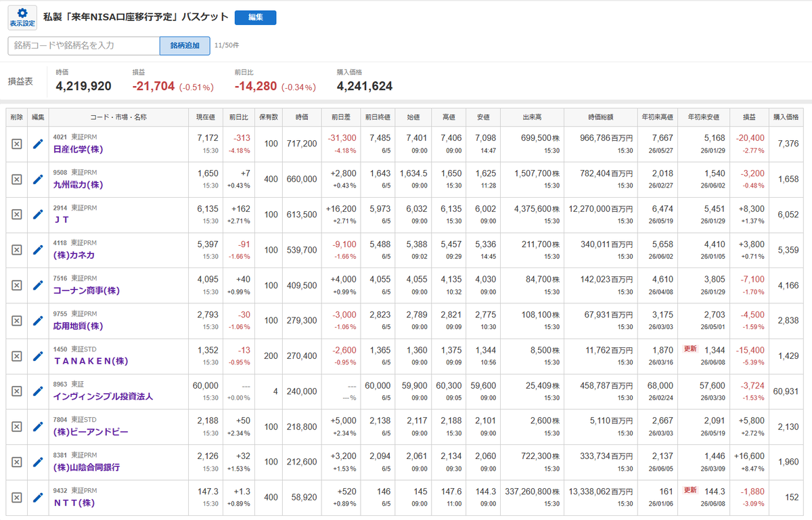This screenshot has width=812, height=520.
Task: Delete the コーナン商事(株) row
Action: (17, 285)
